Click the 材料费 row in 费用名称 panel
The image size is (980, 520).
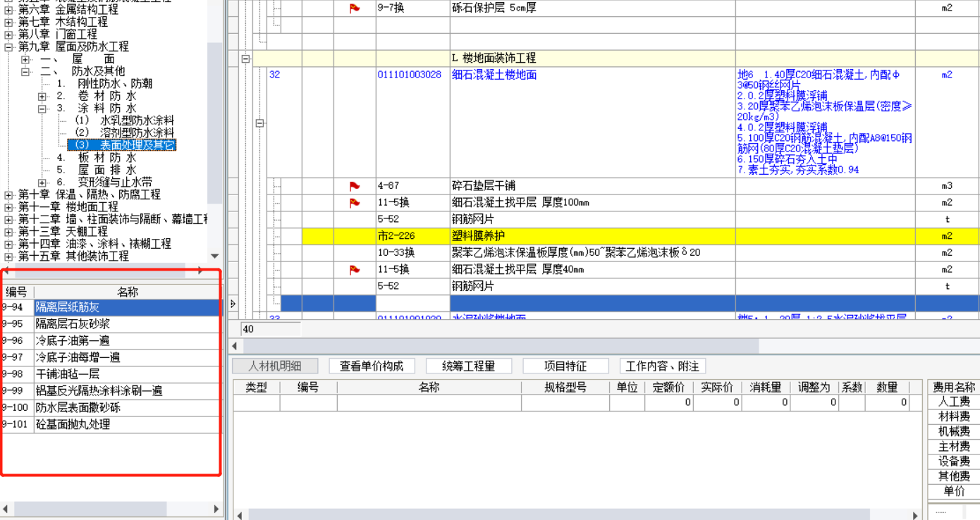click(x=954, y=417)
